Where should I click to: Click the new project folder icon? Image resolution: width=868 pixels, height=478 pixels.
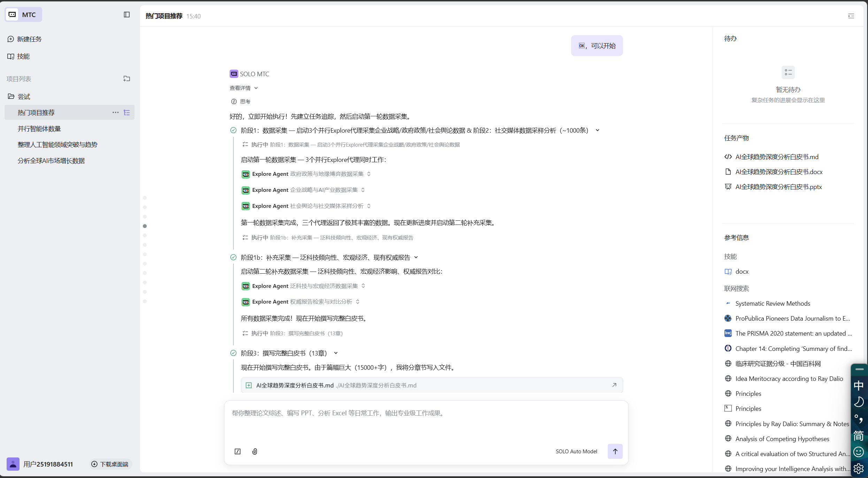click(127, 79)
